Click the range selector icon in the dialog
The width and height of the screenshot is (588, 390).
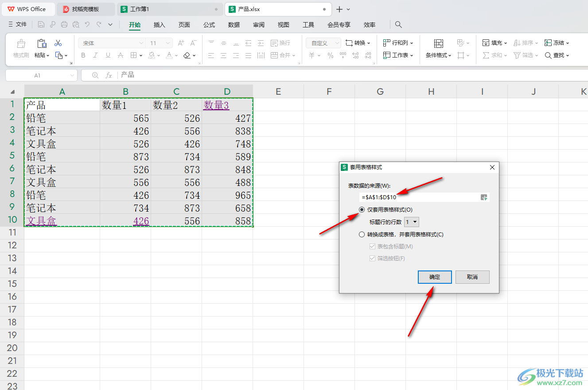click(x=484, y=197)
